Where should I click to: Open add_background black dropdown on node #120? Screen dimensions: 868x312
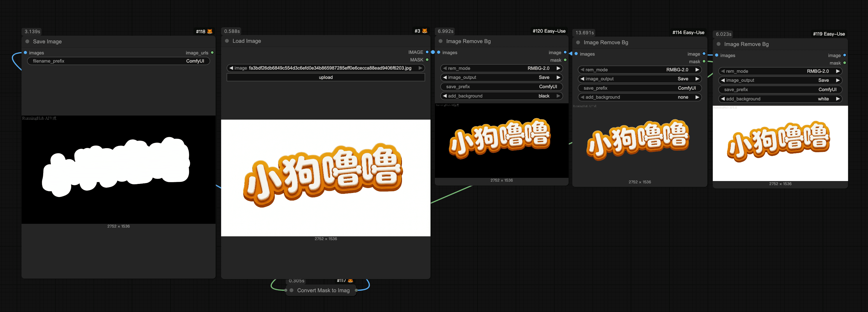(501, 96)
